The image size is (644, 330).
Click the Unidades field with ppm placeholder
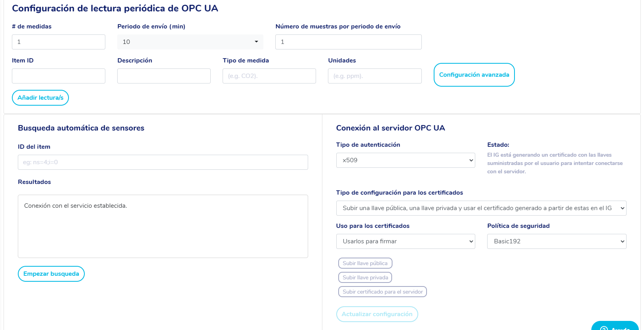click(374, 76)
